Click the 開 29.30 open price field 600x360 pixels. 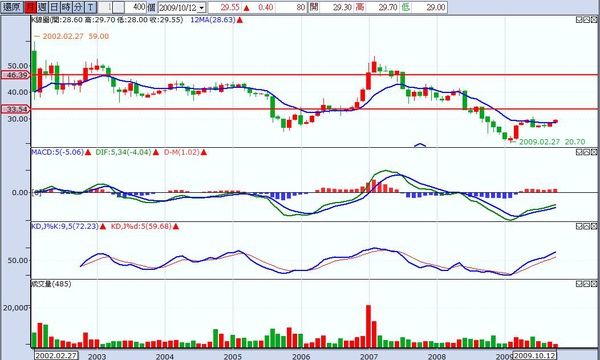coord(331,7)
